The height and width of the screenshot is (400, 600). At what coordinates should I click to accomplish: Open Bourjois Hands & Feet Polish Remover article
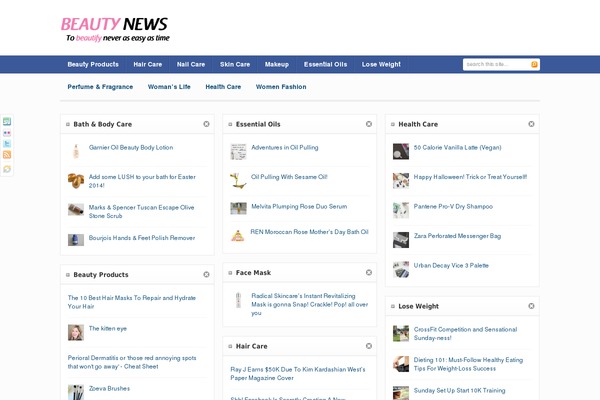coord(142,238)
